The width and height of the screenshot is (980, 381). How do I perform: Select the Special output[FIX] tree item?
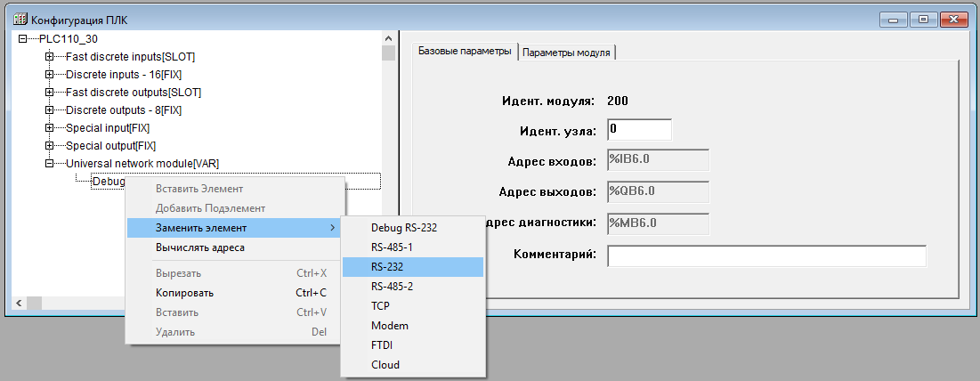click(110, 145)
